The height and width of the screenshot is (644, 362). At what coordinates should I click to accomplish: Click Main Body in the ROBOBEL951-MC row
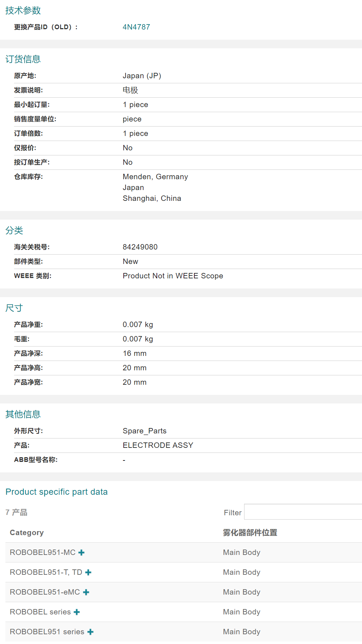pos(242,552)
